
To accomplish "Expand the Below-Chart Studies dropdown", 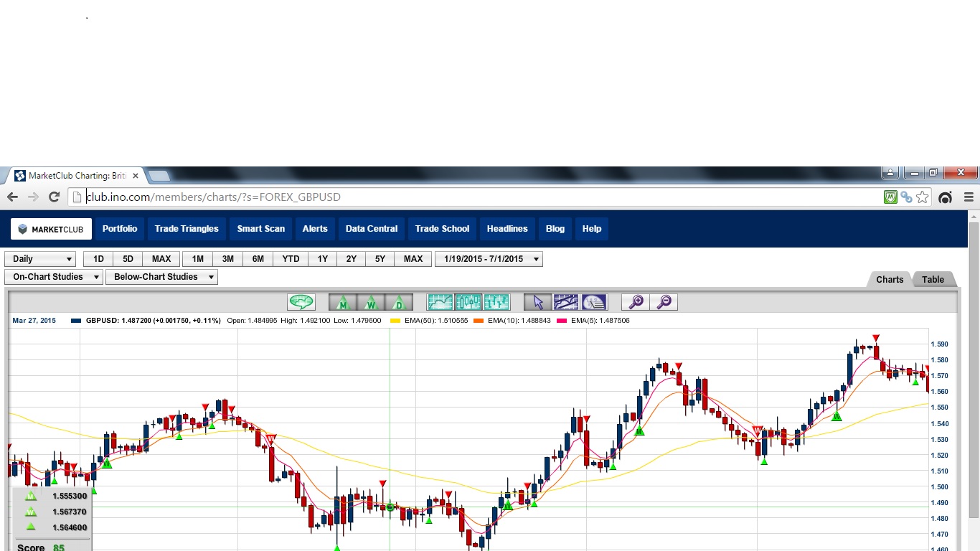I will 161,277.
